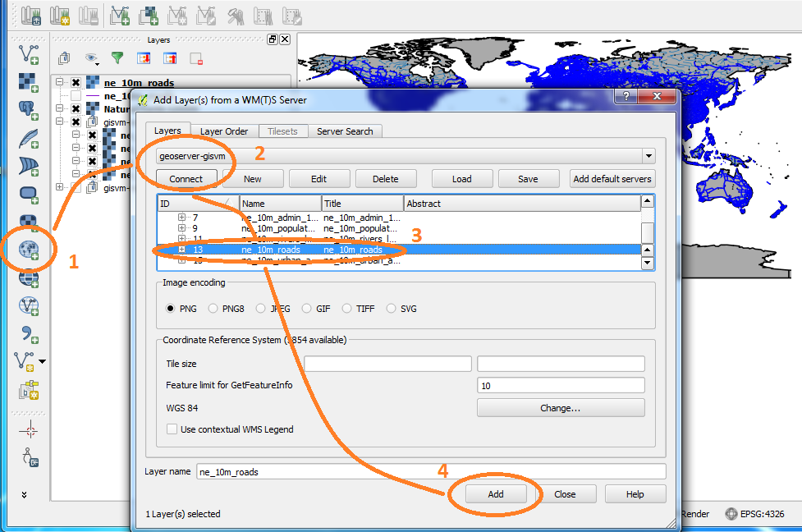This screenshot has height=532, width=802.
Task: Select the TIFF image encoding
Action: tap(346, 309)
